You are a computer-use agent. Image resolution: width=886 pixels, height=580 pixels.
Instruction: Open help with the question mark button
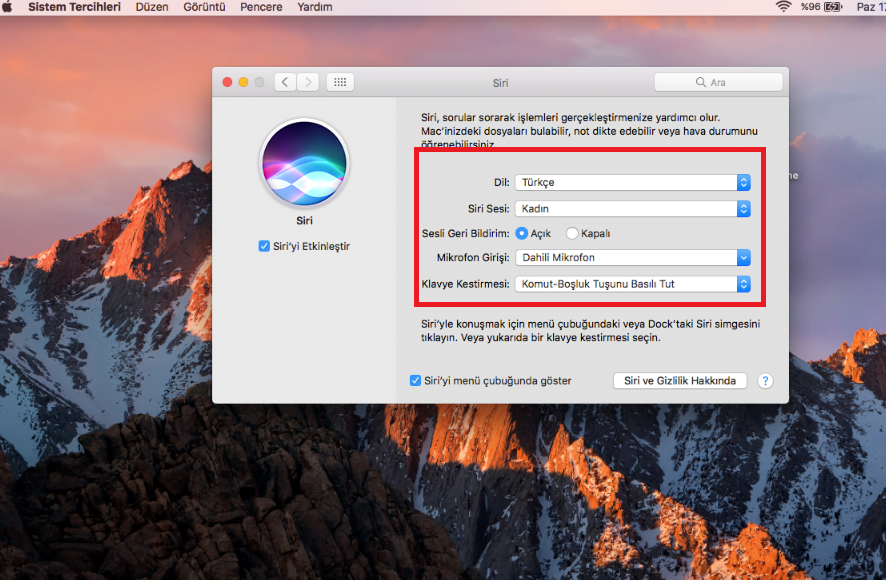click(x=765, y=380)
